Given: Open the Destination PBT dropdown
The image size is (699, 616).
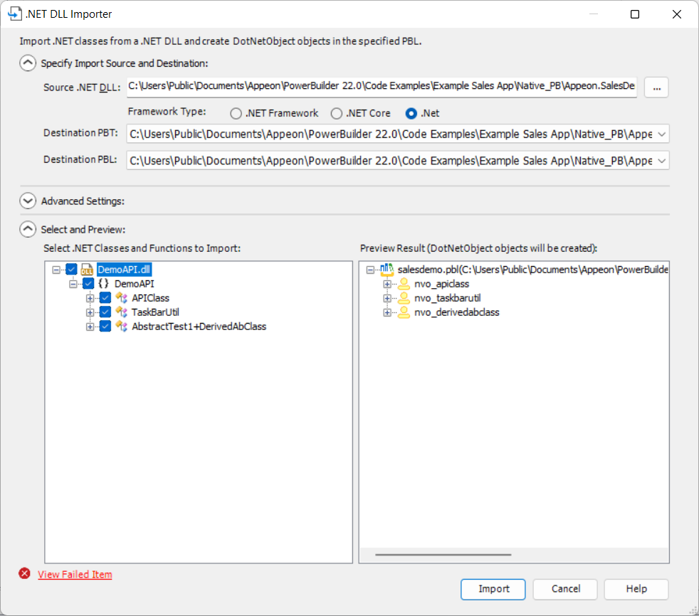Looking at the screenshot, I should [661, 134].
